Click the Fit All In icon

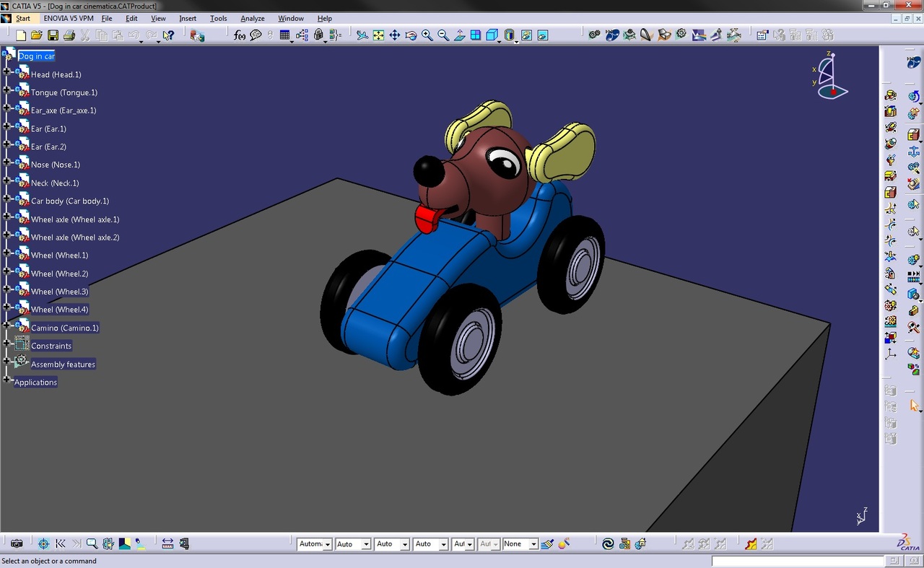point(378,35)
